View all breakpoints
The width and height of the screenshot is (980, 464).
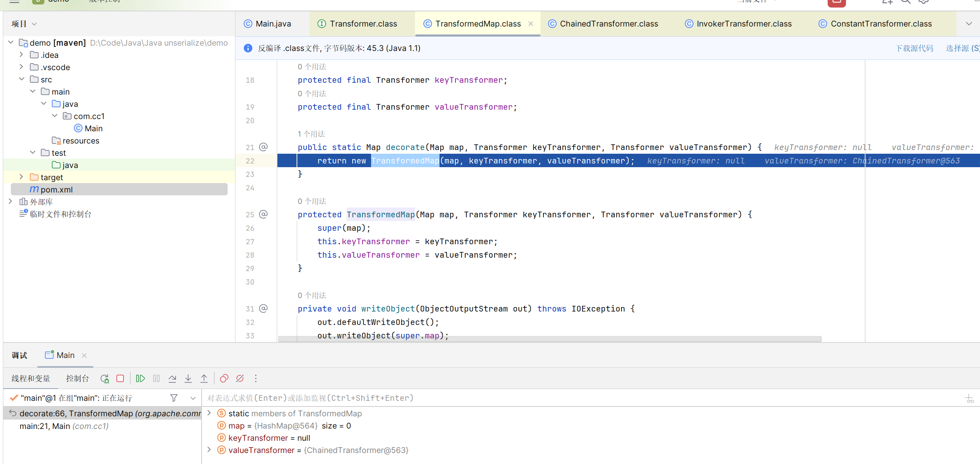pyautogui.click(x=224, y=379)
